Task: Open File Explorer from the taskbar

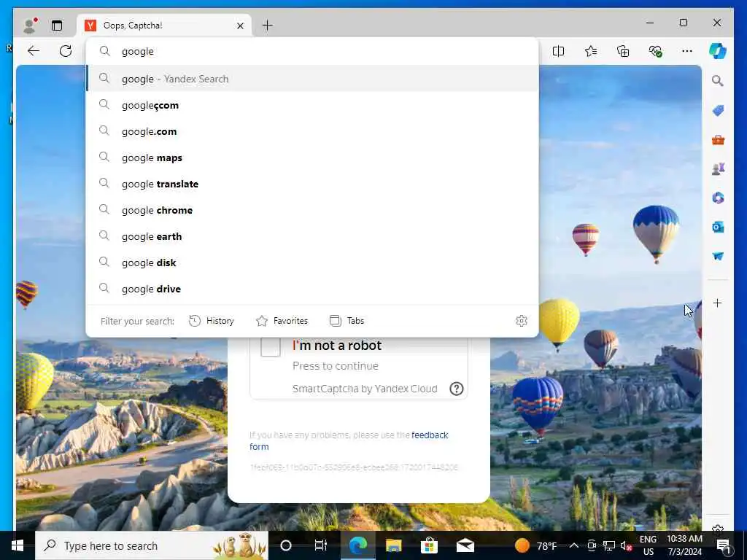Action: point(393,545)
